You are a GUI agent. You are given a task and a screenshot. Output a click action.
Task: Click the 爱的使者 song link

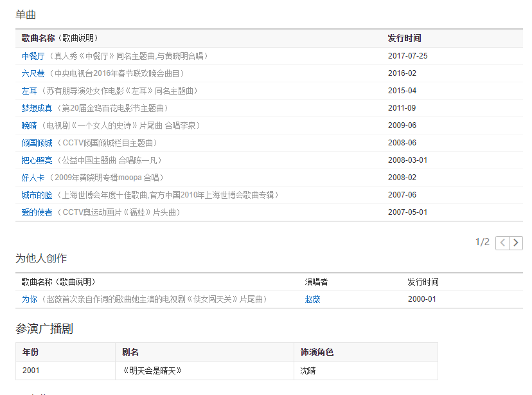pyautogui.click(x=37, y=212)
